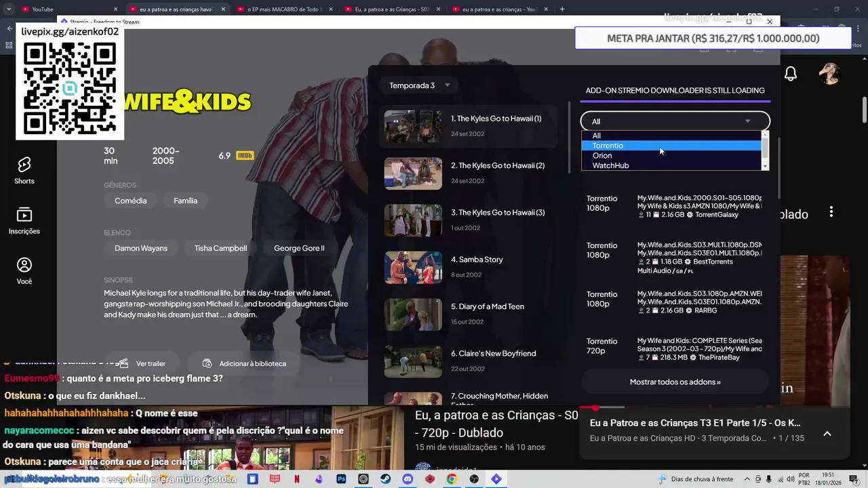Click Adicionar à biblioteca button

(245, 363)
